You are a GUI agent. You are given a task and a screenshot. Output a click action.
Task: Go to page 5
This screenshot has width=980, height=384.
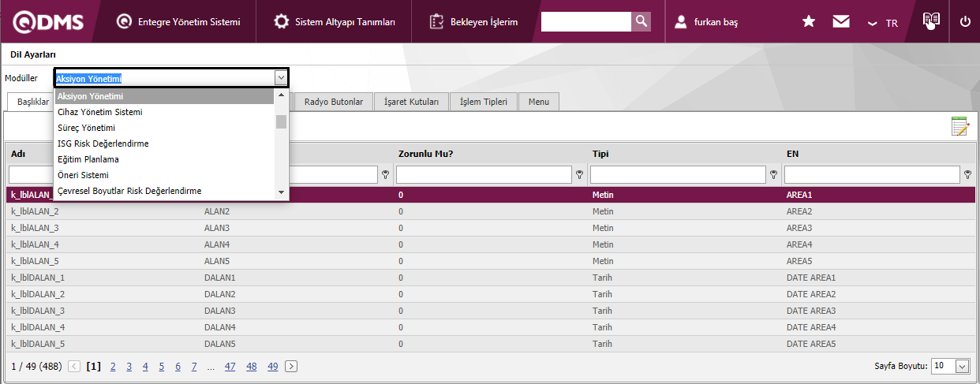pos(161,366)
